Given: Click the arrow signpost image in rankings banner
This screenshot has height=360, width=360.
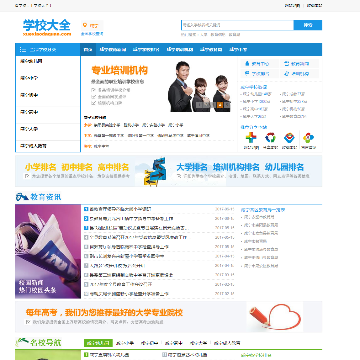Looking at the screenshot, I should (155, 172).
